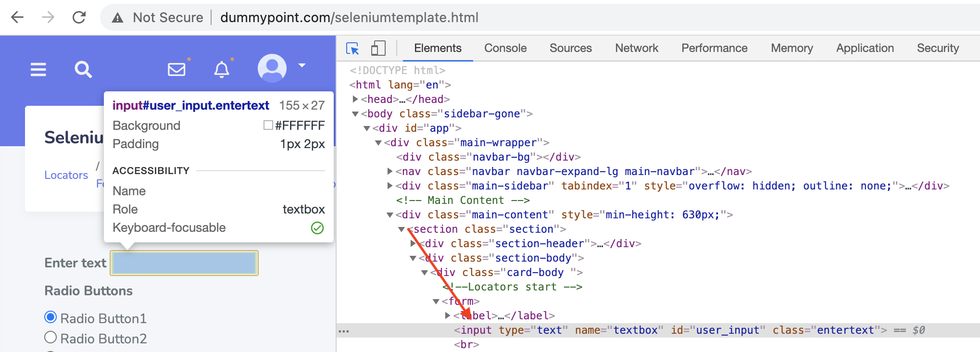
Task: Toggle the device toolbar icon
Action: click(x=378, y=49)
